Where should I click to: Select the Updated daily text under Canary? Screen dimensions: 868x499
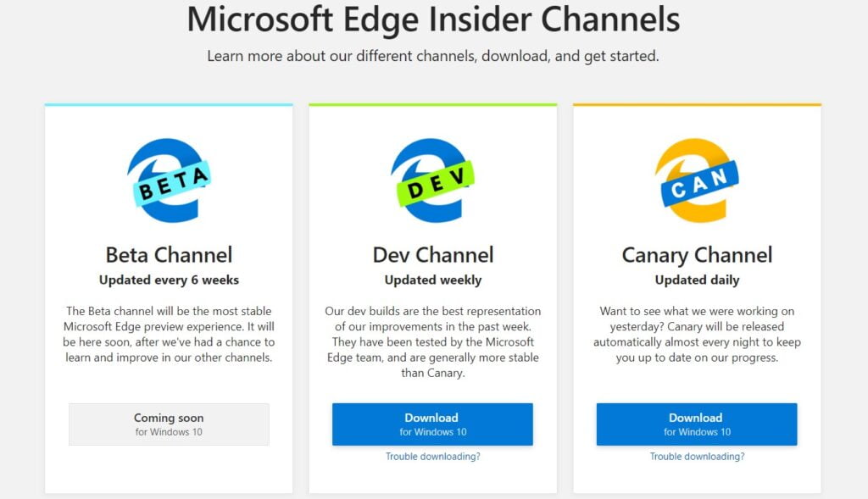[697, 280]
